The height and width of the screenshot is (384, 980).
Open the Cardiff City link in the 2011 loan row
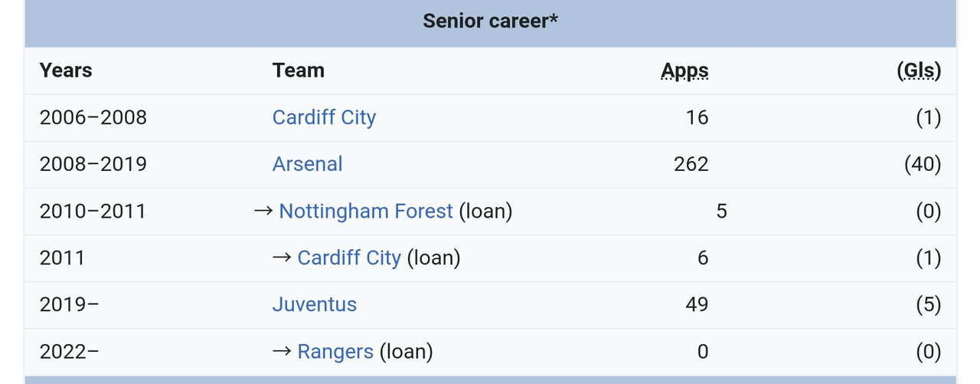(349, 258)
